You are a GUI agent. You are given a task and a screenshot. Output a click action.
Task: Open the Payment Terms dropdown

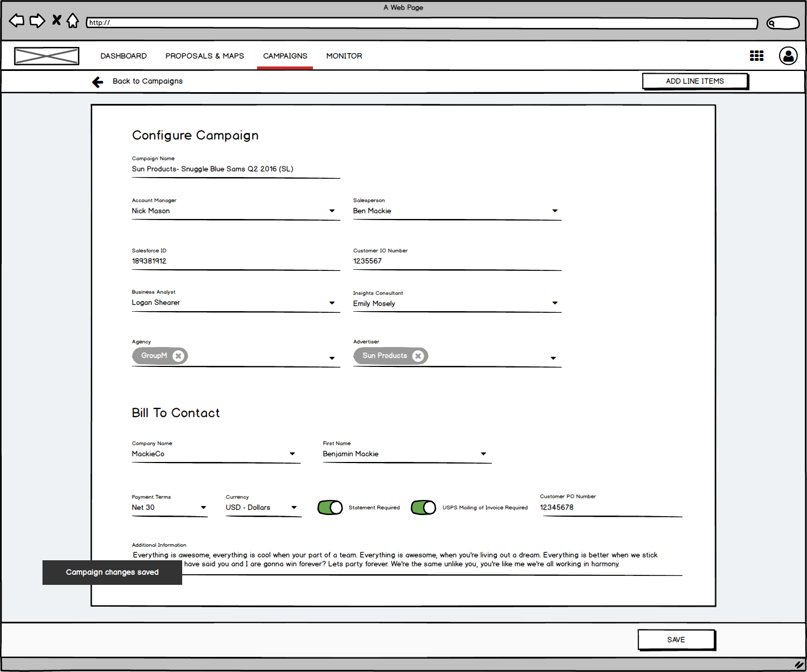(203, 508)
